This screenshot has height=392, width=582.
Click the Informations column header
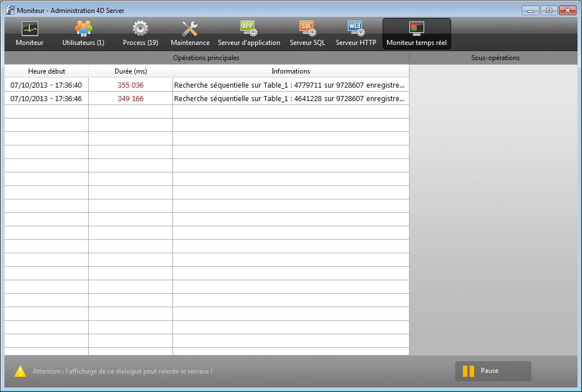pos(290,71)
